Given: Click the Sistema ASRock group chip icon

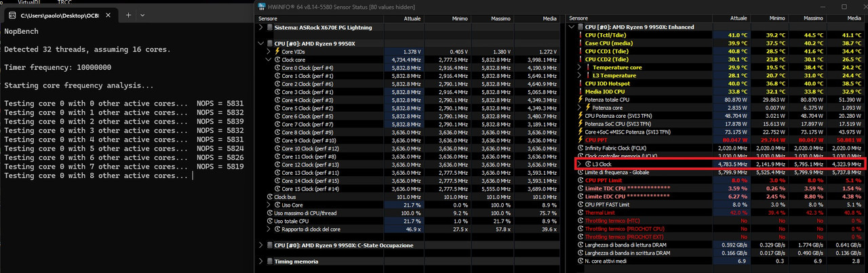Looking at the screenshot, I should 271,28.
